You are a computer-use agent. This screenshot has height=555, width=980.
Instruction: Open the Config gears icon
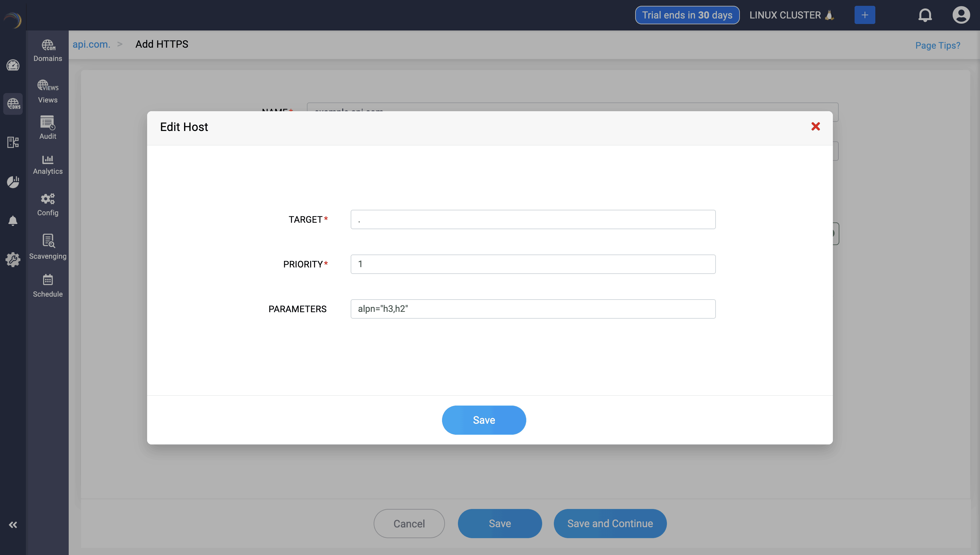point(48,205)
